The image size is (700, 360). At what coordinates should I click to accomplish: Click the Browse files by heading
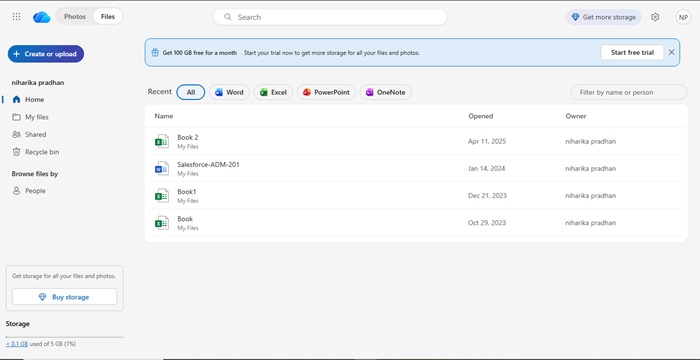click(35, 174)
